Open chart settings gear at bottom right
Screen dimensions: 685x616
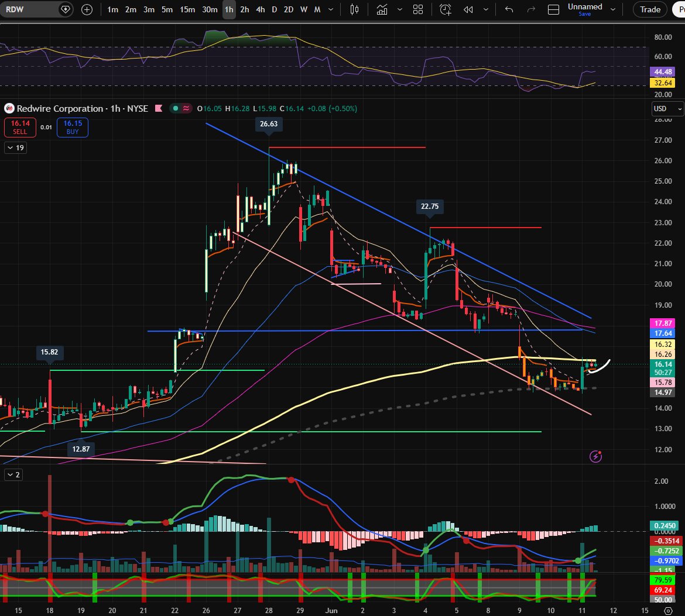[x=668, y=610]
